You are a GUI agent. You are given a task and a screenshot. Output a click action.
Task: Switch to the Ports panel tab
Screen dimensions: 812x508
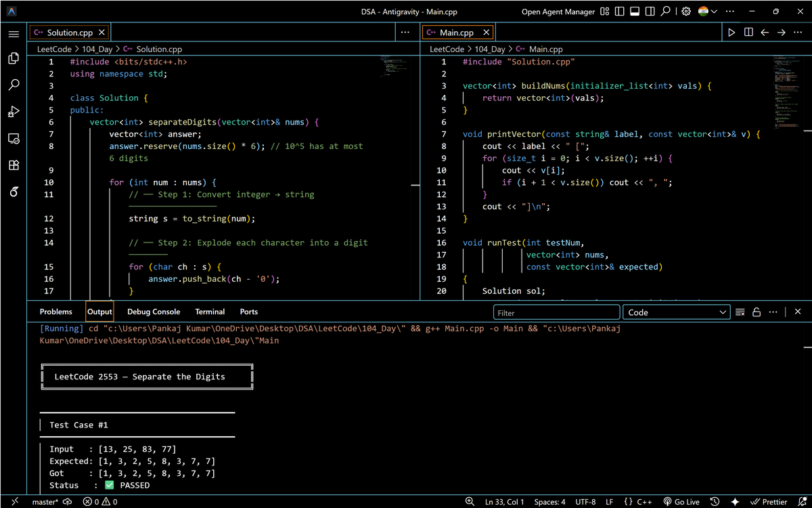pos(249,312)
